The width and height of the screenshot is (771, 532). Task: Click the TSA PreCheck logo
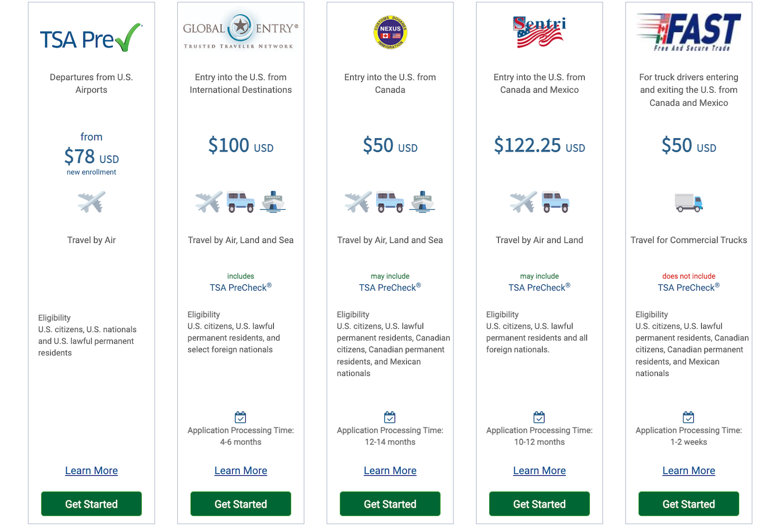pos(91,38)
